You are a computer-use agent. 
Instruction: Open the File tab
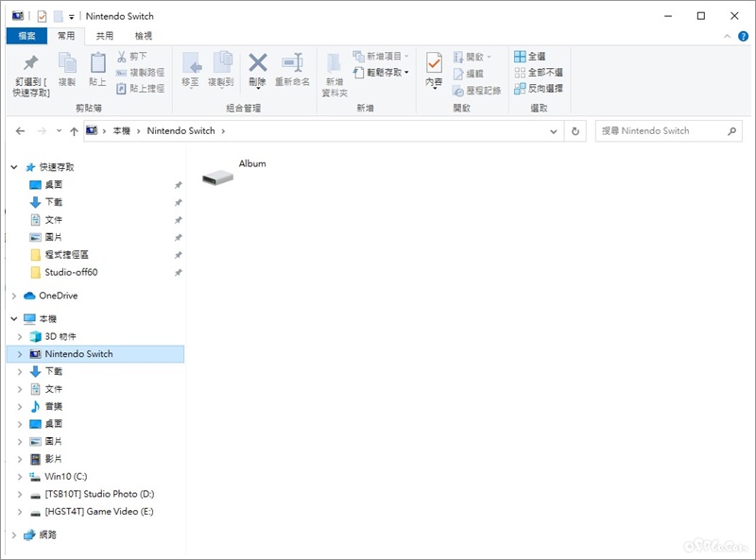[27, 36]
